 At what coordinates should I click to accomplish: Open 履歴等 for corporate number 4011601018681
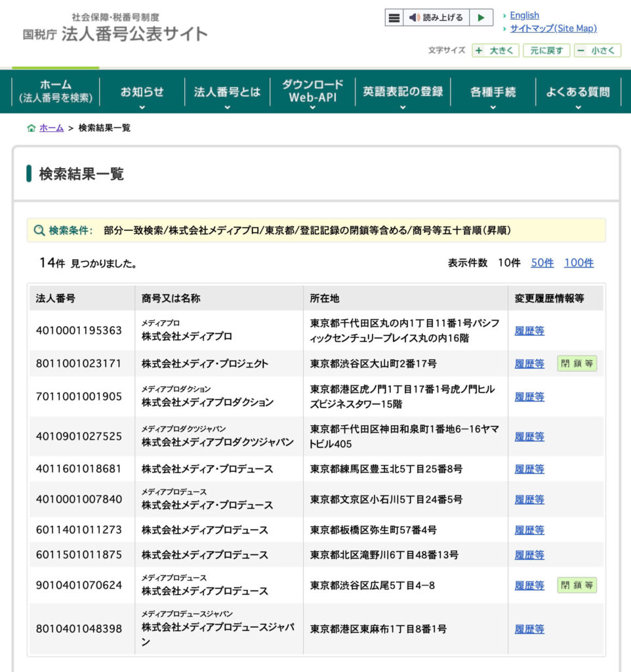tap(529, 469)
